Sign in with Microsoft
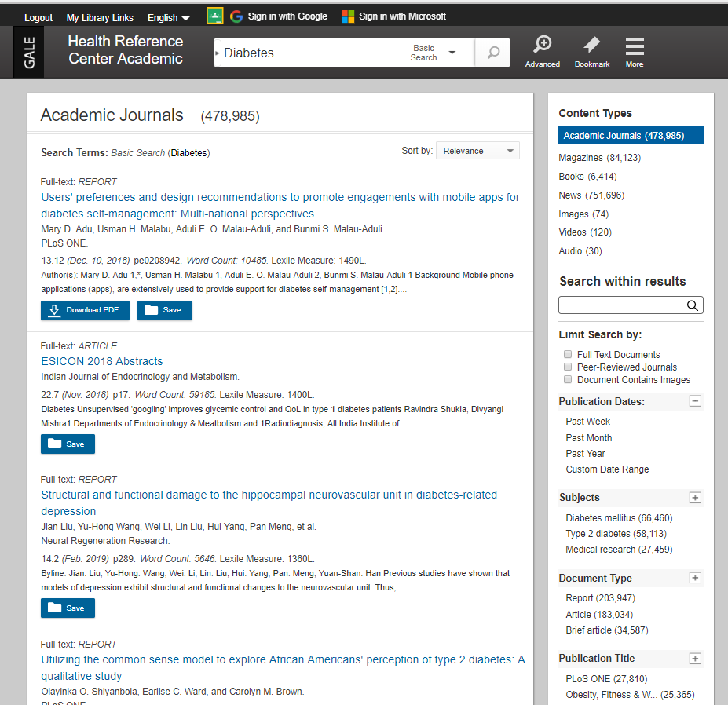The width and height of the screenshot is (728, 705). pyautogui.click(x=394, y=15)
